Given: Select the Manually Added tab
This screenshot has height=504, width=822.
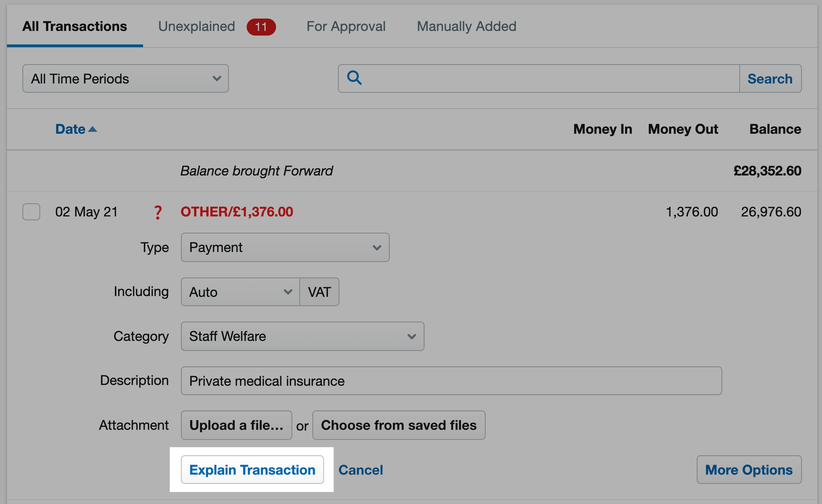Looking at the screenshot, I should (467, 27).
